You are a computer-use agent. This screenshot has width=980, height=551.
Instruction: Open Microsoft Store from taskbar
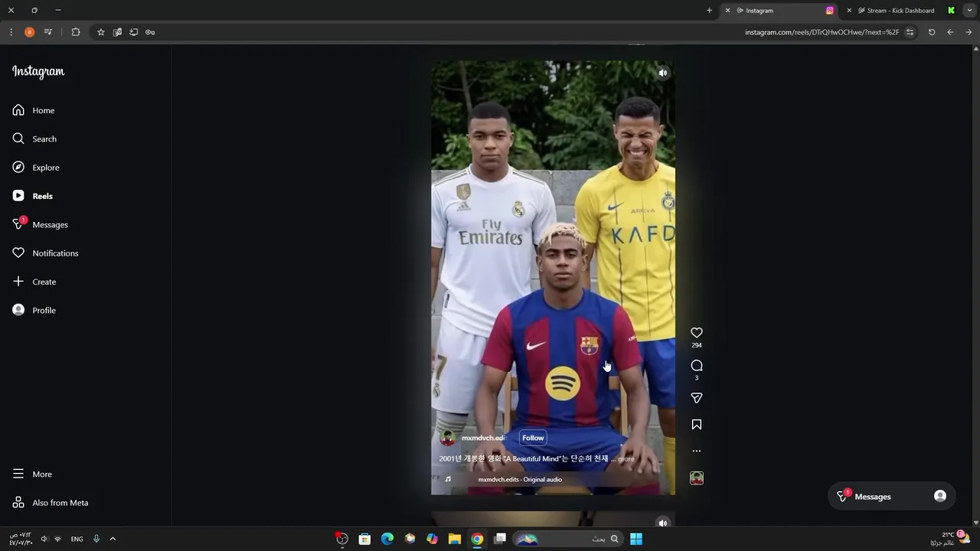(364, 539)
